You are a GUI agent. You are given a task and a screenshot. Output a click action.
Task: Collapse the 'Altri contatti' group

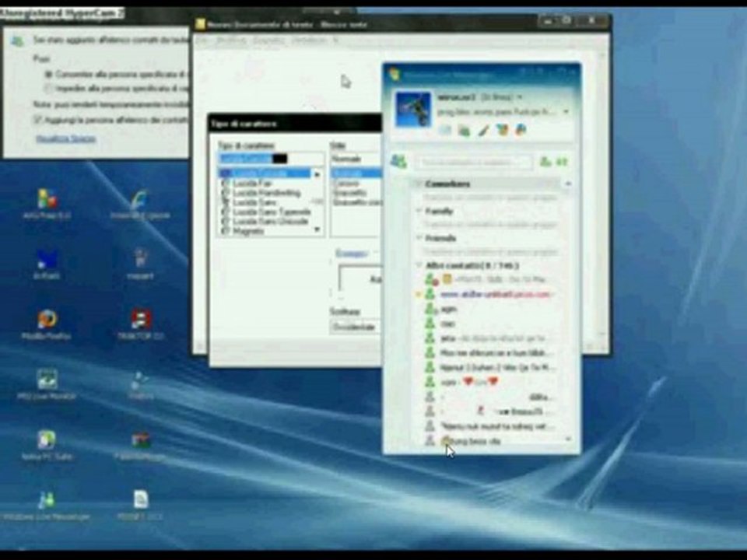tap(419, 265)
